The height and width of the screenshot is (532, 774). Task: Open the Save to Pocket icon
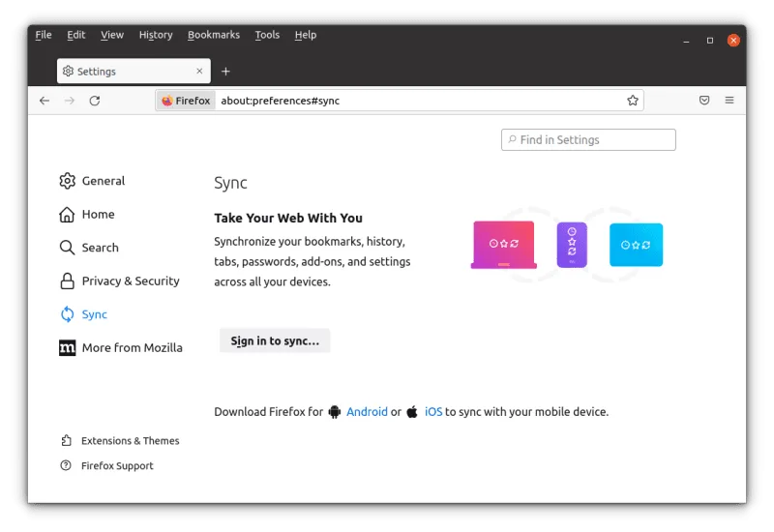pos(704,101)
